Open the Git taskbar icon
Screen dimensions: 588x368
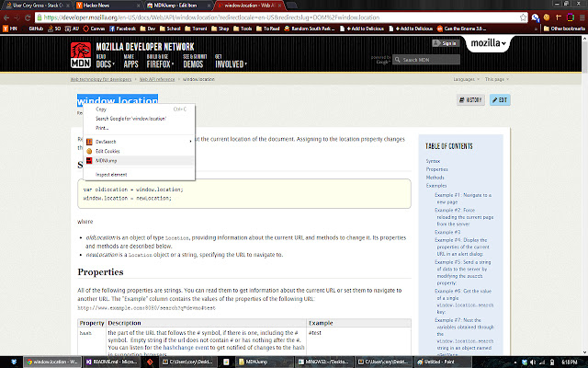click(150, 362)
